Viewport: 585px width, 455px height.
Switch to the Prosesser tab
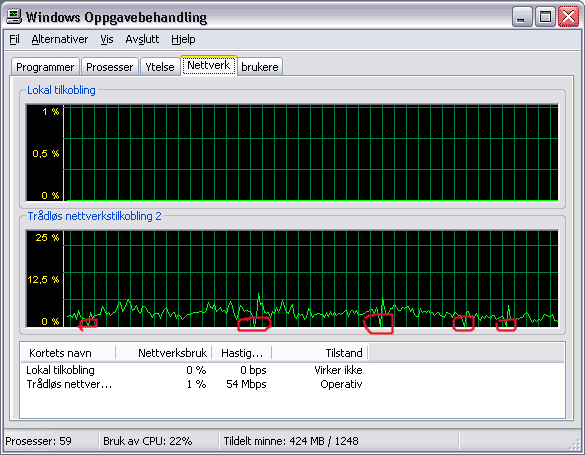110,67
